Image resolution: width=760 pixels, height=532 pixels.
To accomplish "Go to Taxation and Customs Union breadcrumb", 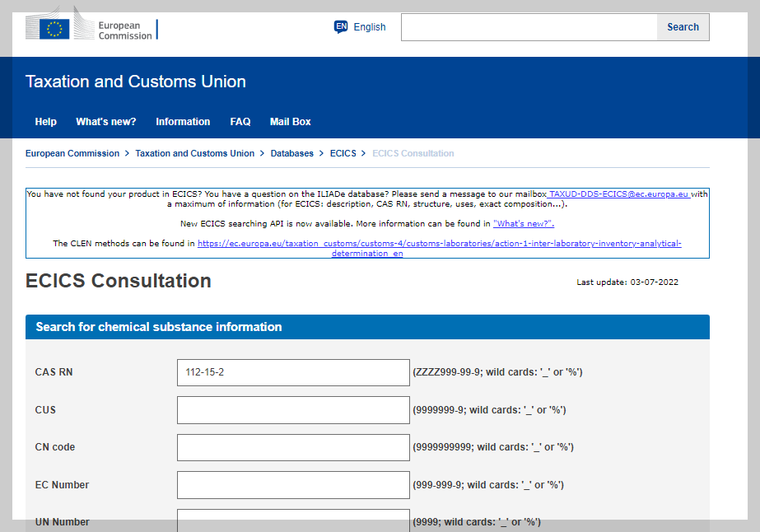I will 195,153.
